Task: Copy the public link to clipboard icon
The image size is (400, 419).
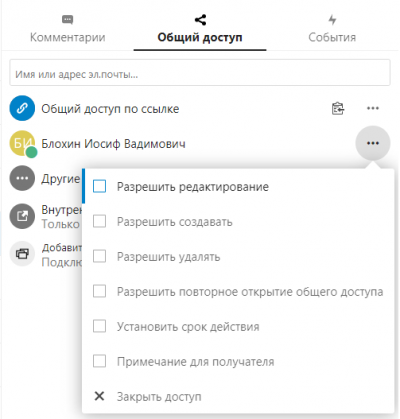Action: [338, 108]
